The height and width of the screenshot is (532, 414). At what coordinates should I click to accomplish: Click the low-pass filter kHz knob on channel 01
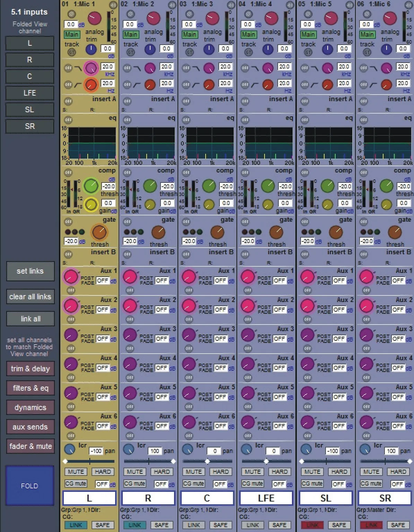(91, 68)
